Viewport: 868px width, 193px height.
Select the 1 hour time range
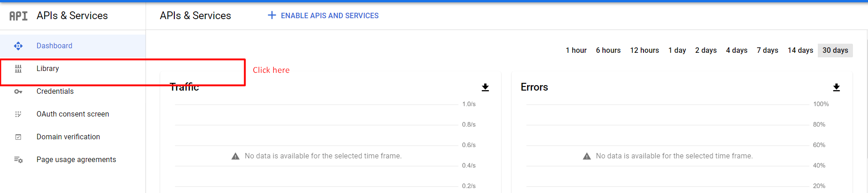coord(576,51)
